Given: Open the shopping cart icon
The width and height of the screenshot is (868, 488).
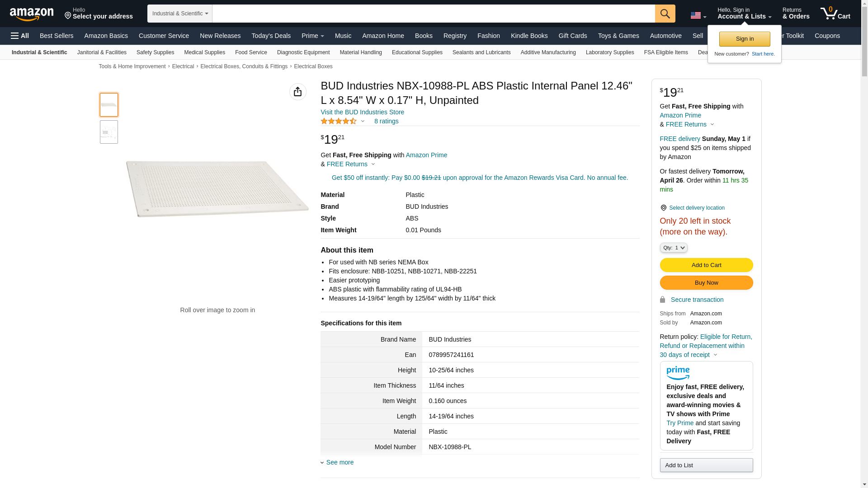Looking at the screenshot, I should point(835,14).
